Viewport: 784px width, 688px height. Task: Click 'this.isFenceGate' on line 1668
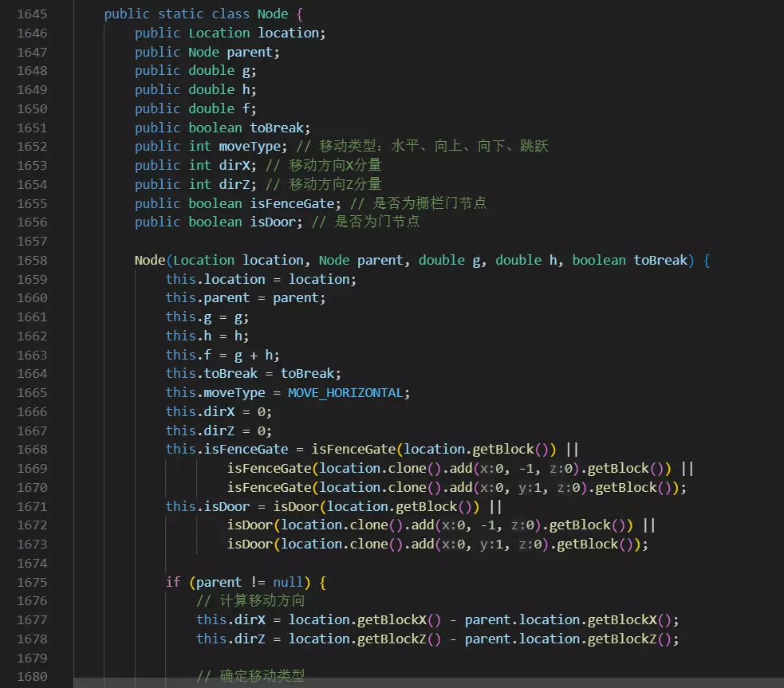click(227, 450)
